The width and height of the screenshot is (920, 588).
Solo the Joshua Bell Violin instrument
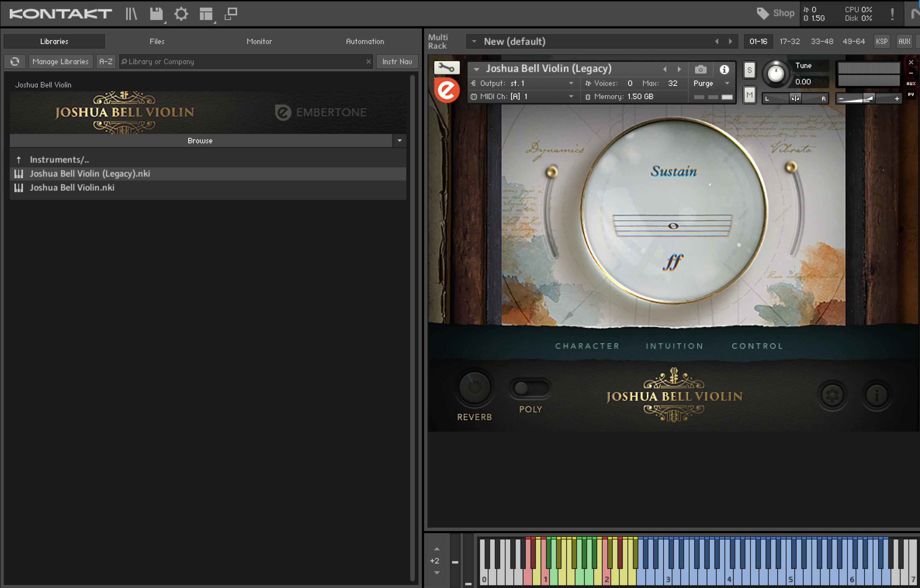point(749,70)
